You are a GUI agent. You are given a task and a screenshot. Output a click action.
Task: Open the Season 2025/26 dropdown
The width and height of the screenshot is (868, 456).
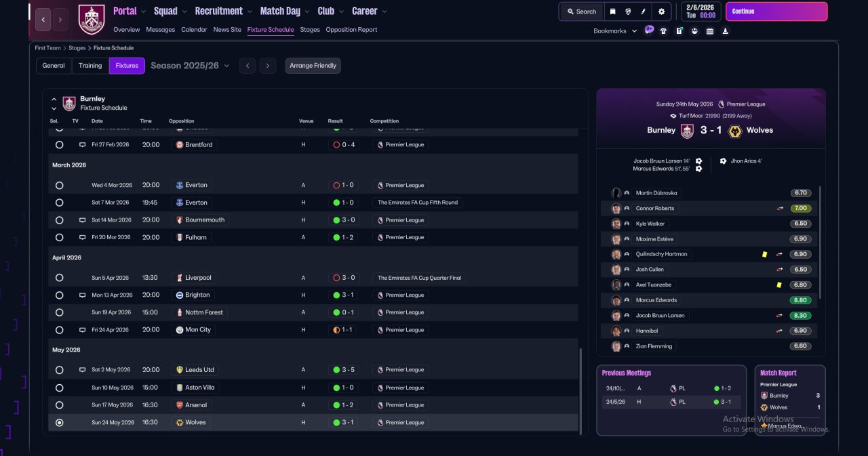pyautogui.click(x=190, y=66)
